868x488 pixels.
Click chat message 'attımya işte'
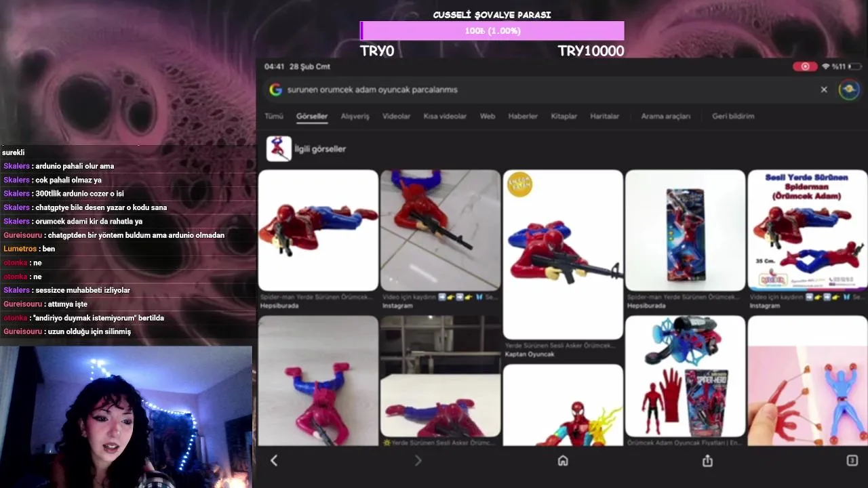(x=68, y=304)
